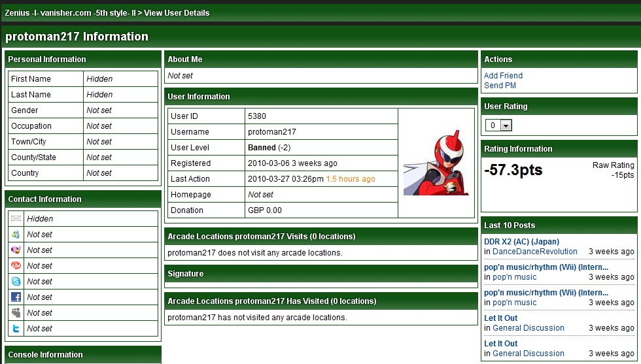
Task: Click the Add Friend link
Action: [x=503, y=76]
